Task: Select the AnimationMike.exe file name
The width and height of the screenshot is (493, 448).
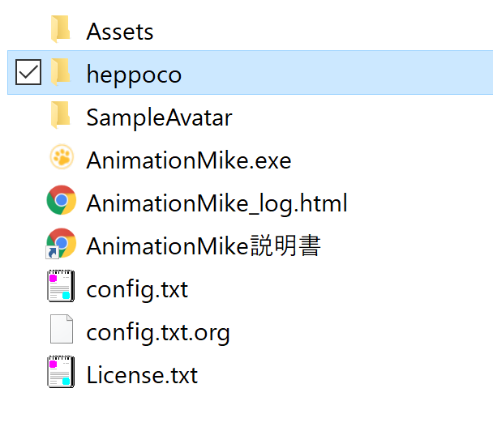Action: coord(189,160)
